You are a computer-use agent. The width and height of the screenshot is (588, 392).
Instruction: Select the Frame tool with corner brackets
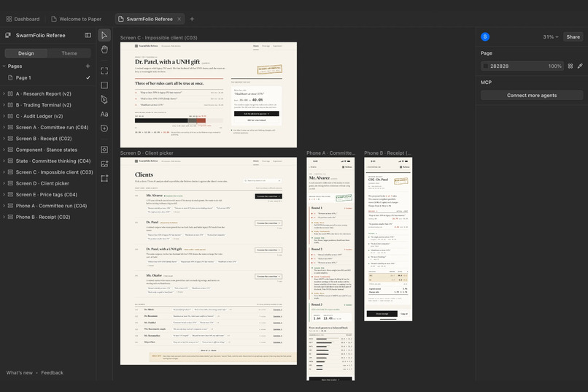coord(104,71)
